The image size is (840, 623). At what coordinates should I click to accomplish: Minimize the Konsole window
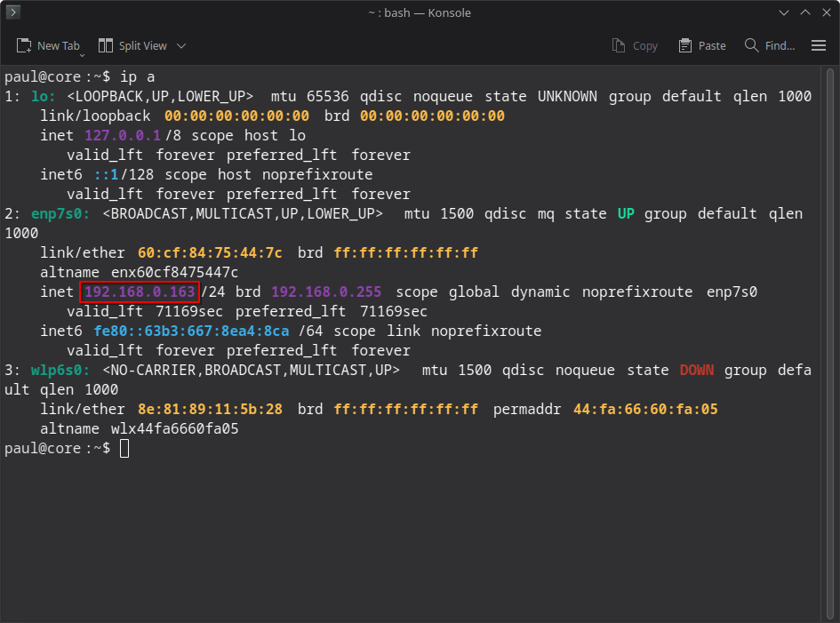point(784,12)
